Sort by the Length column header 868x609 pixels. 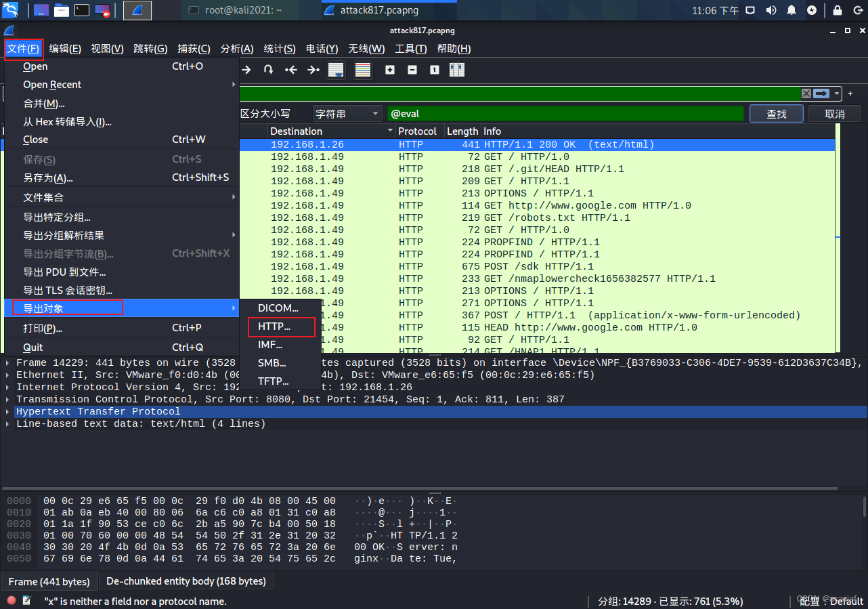click(x=462, y=131)
